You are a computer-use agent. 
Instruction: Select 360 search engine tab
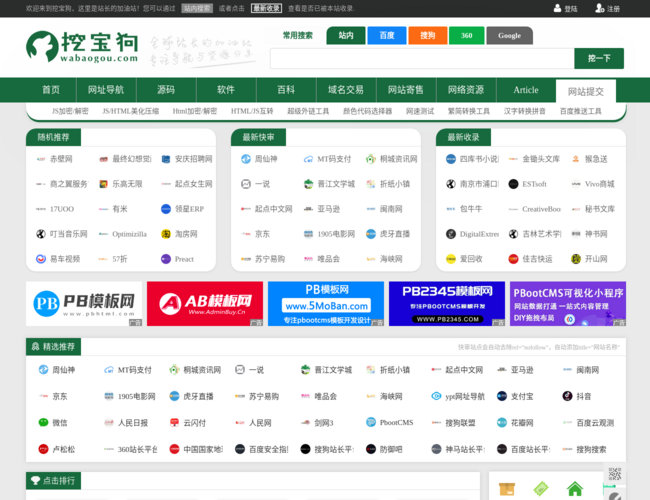(466, 35)
